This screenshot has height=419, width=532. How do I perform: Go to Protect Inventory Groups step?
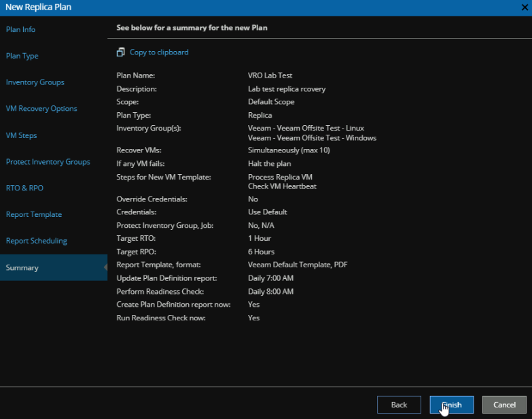click(48, 162)
